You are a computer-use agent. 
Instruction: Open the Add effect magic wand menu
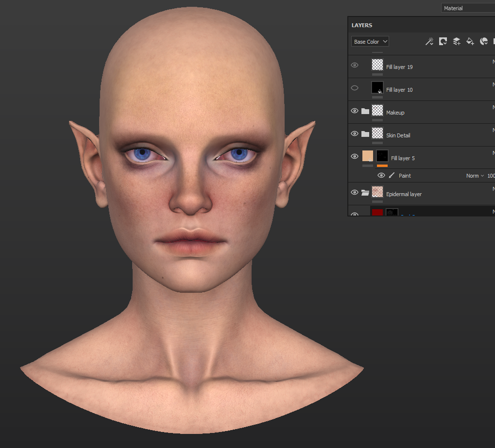[x=429, y=41]
